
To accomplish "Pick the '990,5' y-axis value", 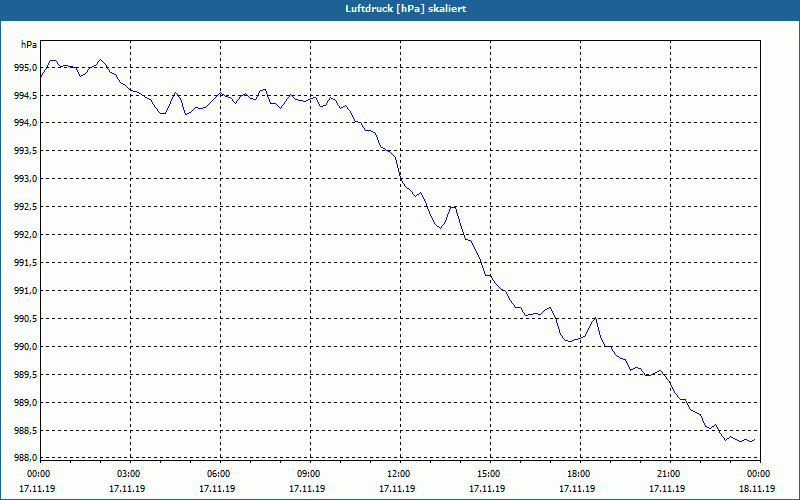I will click(x=25, y=319).
